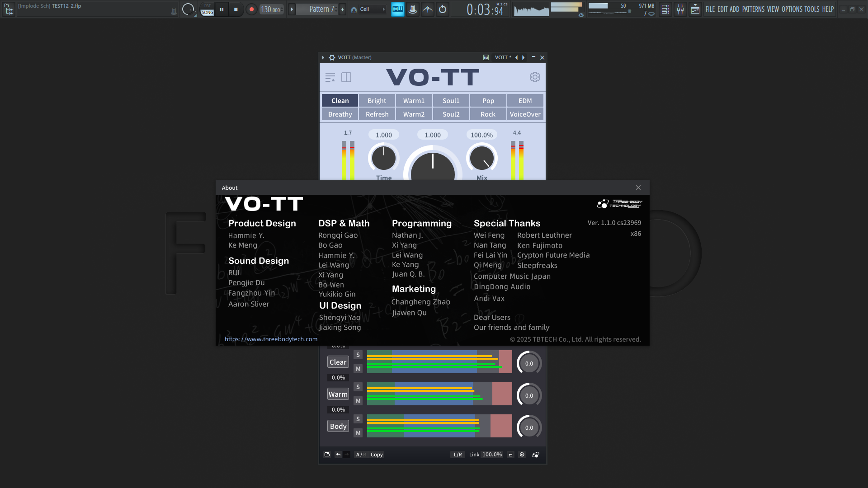Image resolution: width=868 pixels, height=488 pixels.
Task: Open VO-TT preset list icon
Action: (330, 77)
